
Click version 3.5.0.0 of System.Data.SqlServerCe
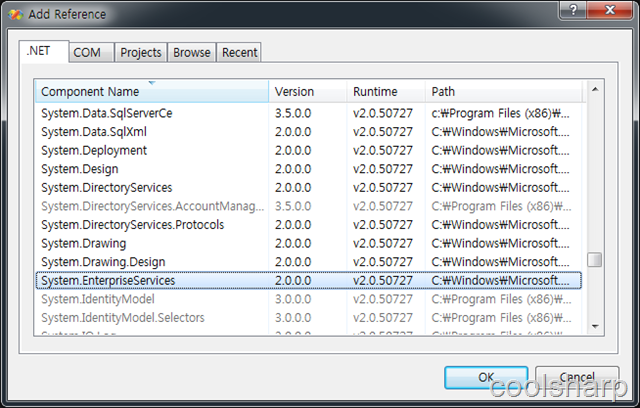click(293, 113)
